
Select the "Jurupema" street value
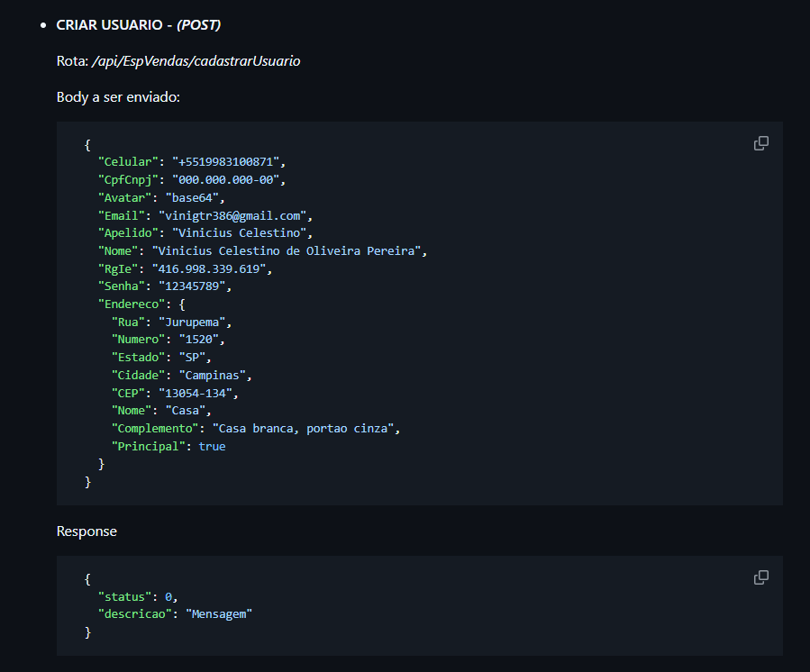pyautogui.click(x=192, y=322)
